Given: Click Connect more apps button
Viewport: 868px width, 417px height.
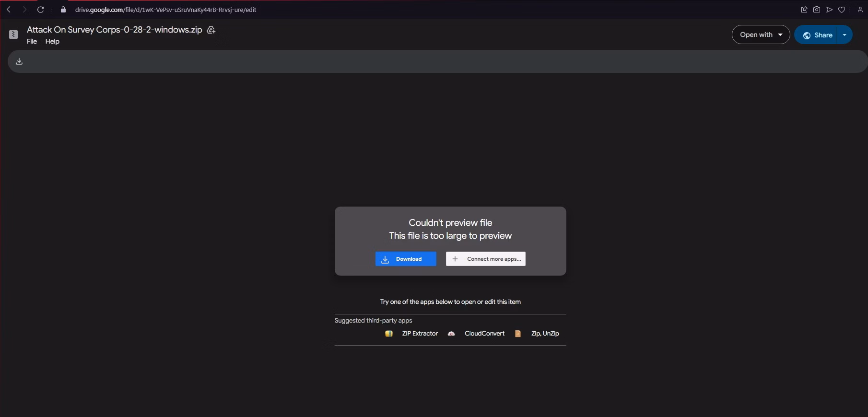Looking at the screenshot, I should pyautogui.click(x=486, y=259).
